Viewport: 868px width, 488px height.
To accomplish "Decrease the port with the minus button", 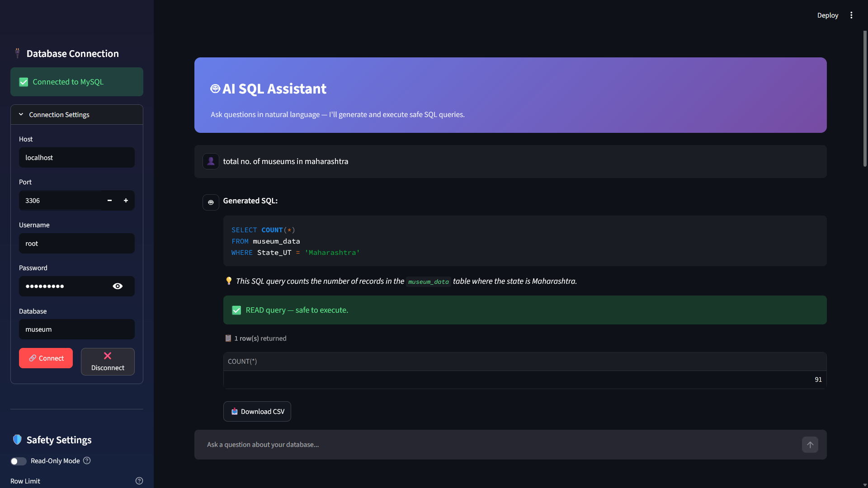I will (x=109, y=201).
